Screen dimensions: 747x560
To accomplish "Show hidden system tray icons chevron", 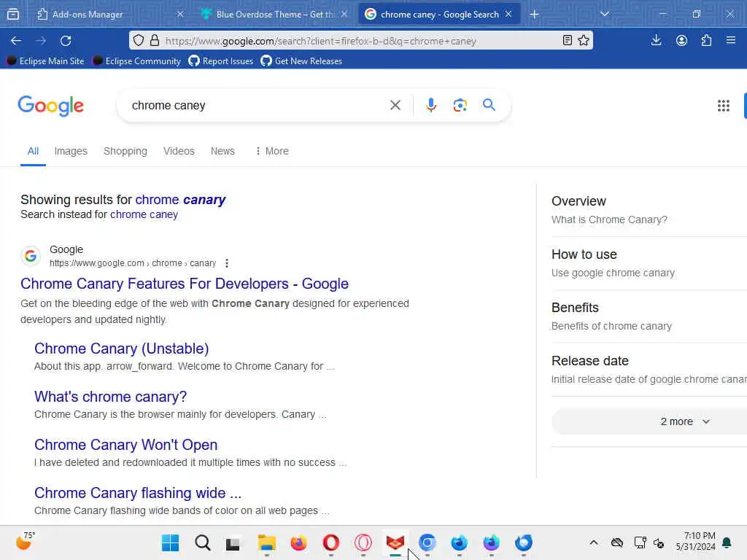I will 594,542.
